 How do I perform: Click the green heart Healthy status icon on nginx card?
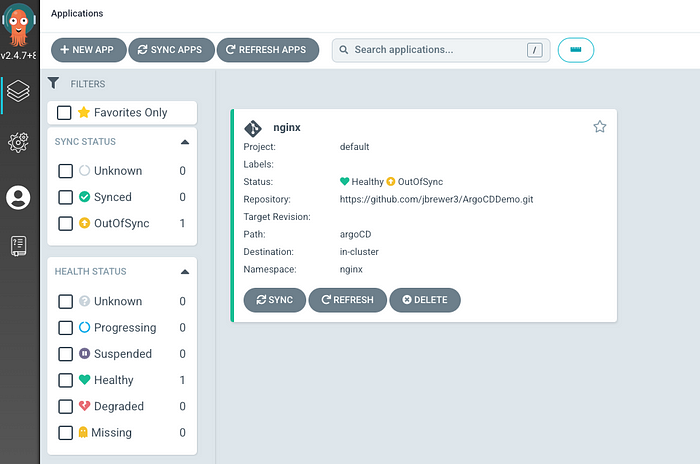coord(344,181)
